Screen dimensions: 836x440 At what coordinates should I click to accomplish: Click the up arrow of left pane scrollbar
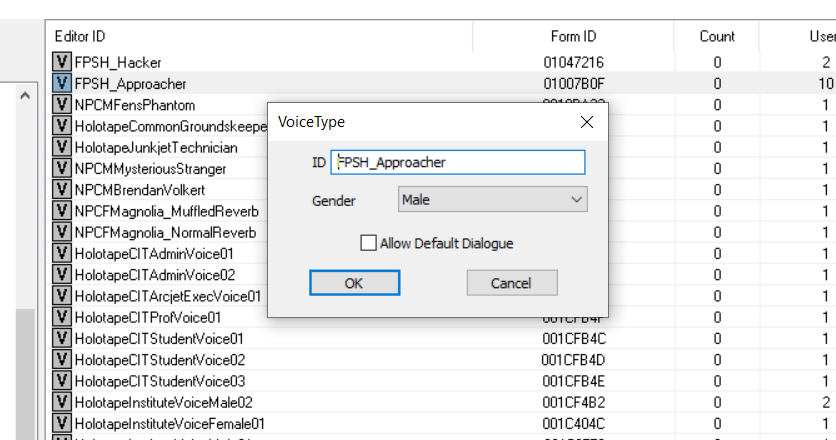tap(25, 96)
